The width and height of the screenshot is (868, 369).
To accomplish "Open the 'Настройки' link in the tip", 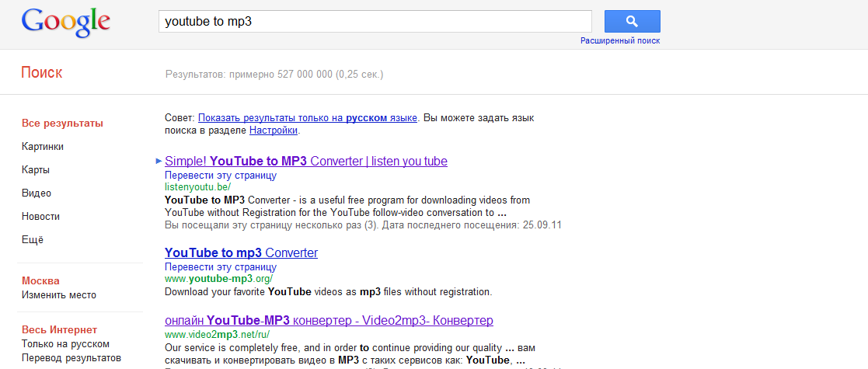I will (274, 131).
